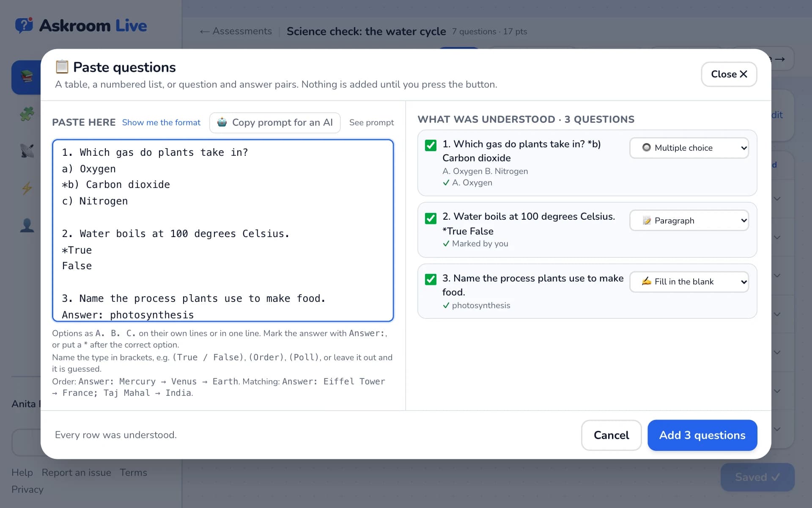Open the Fill in the blank dropdown
The width and height of the screenshot is (812, 508).
point(689,282)
